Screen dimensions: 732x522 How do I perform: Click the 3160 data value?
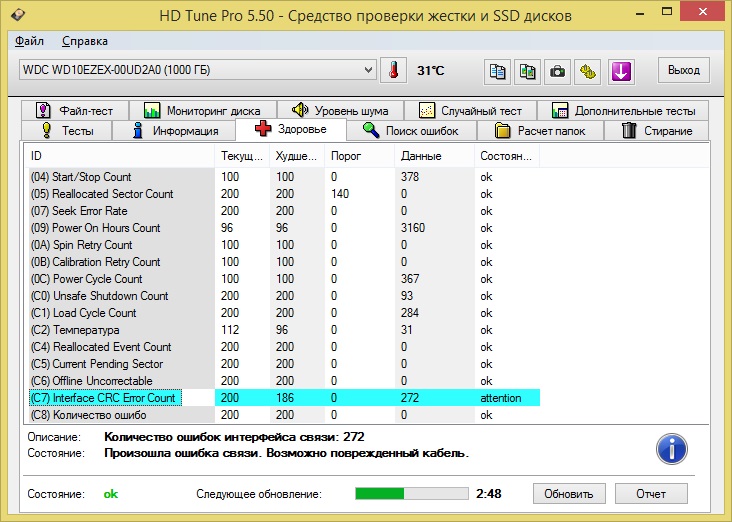pos(413,228)
